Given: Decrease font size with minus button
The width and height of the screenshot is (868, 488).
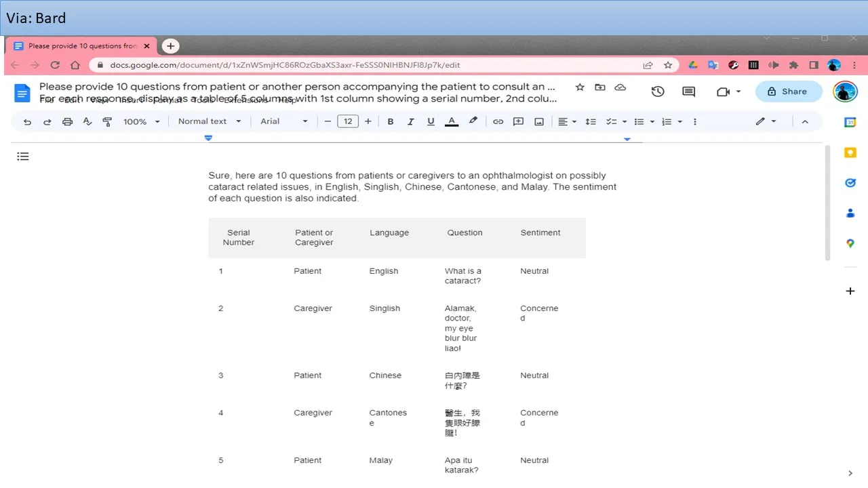Looking at the screenshot, I should point(328,121).
